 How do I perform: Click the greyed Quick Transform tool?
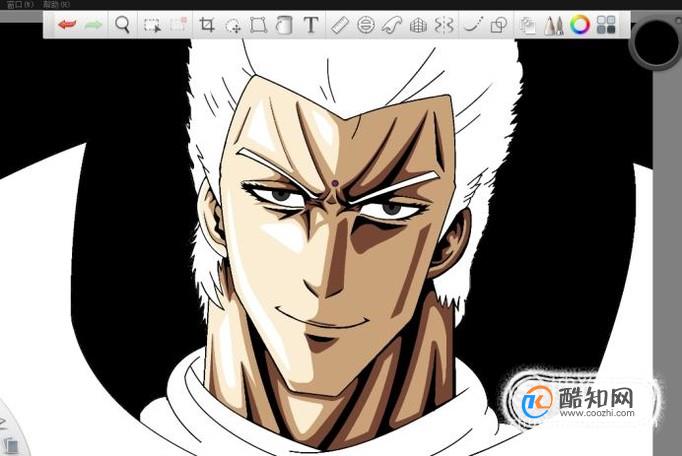[178, 24]
